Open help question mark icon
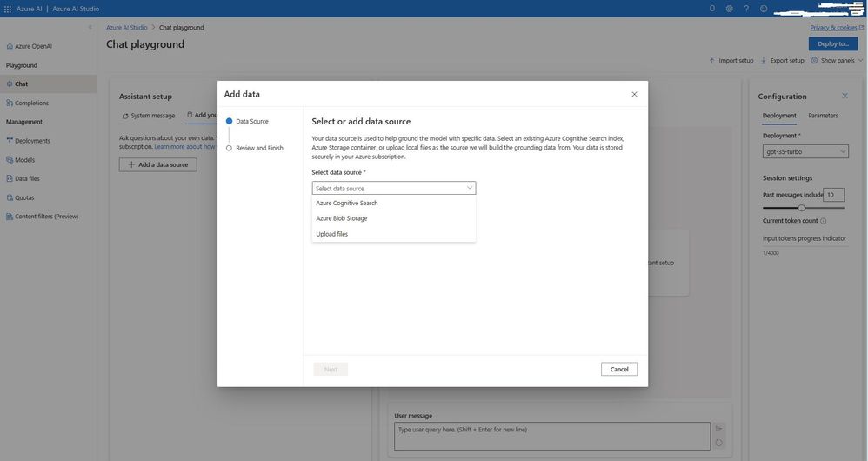Screen dimensions: 868x461 [746, 9]
